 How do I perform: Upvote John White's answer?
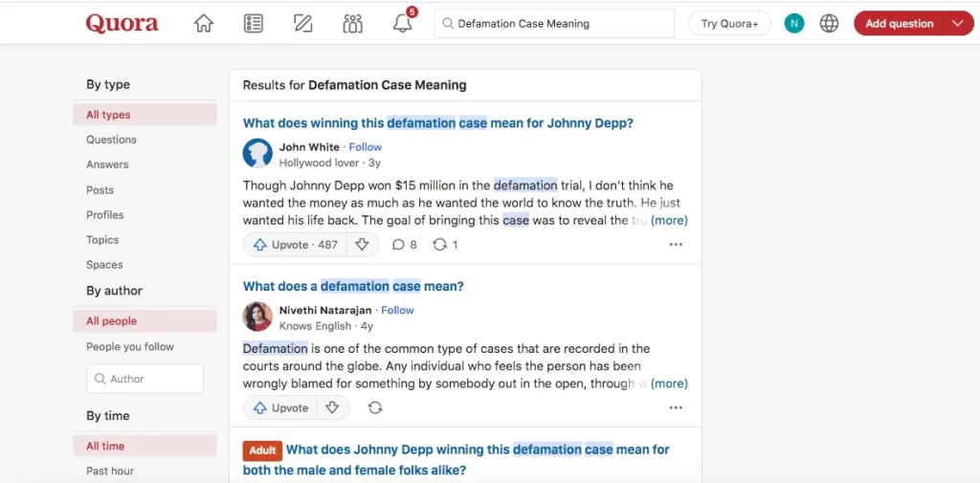(295, 245)
